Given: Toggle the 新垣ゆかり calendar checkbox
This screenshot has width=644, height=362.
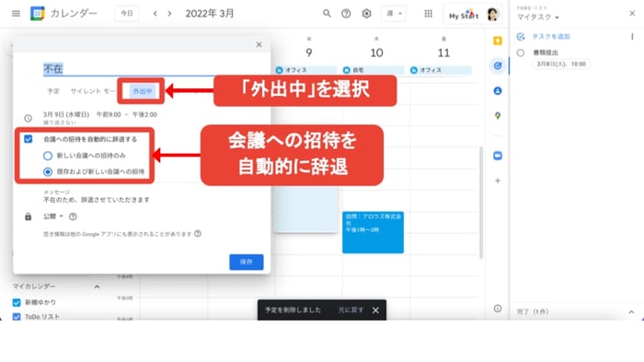Looking at the screenshot, I should 17,302.
